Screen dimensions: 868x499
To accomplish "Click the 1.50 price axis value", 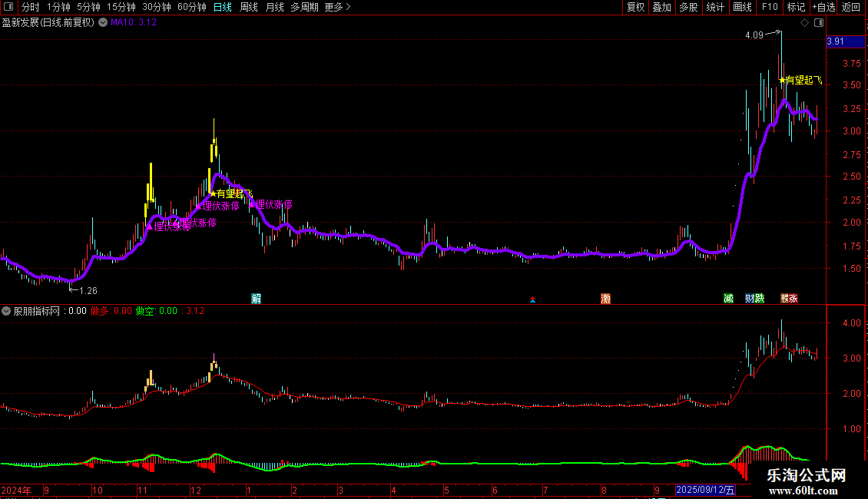I will point(851,269).
